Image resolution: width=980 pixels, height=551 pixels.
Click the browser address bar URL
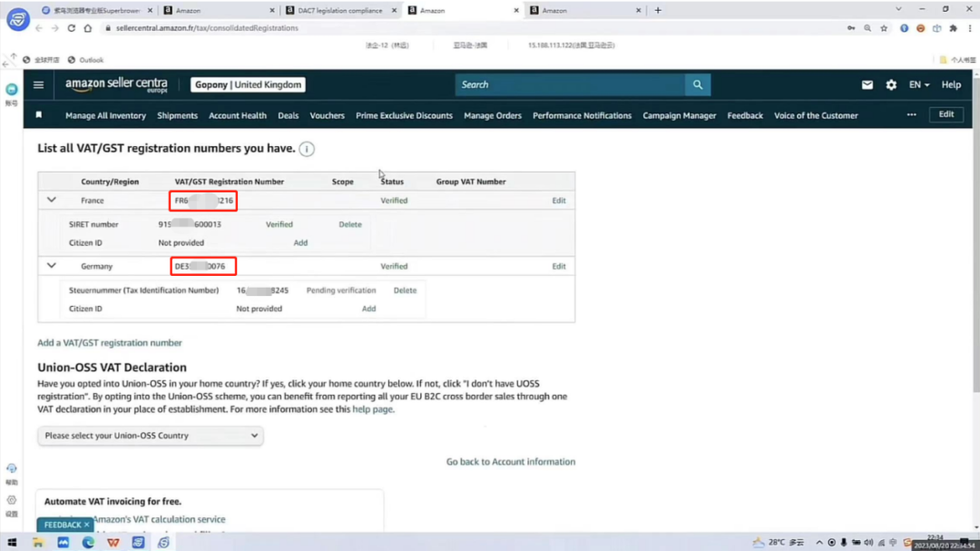point(207,28)
